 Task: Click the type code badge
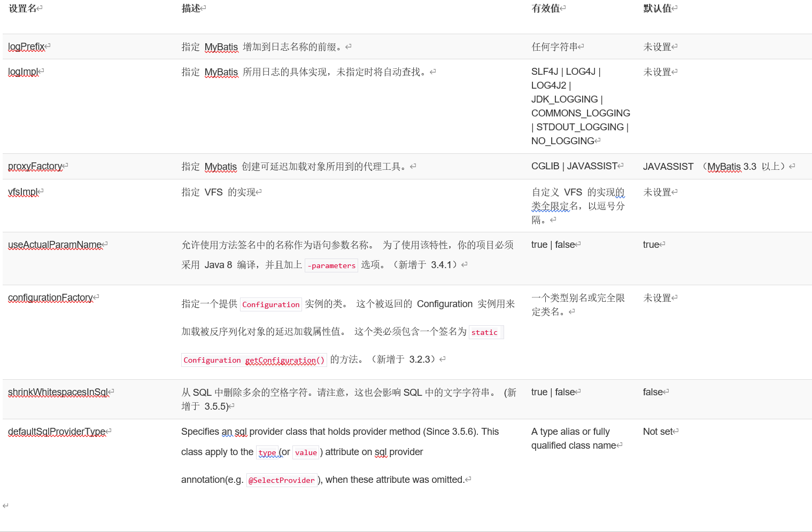(267, 452)
